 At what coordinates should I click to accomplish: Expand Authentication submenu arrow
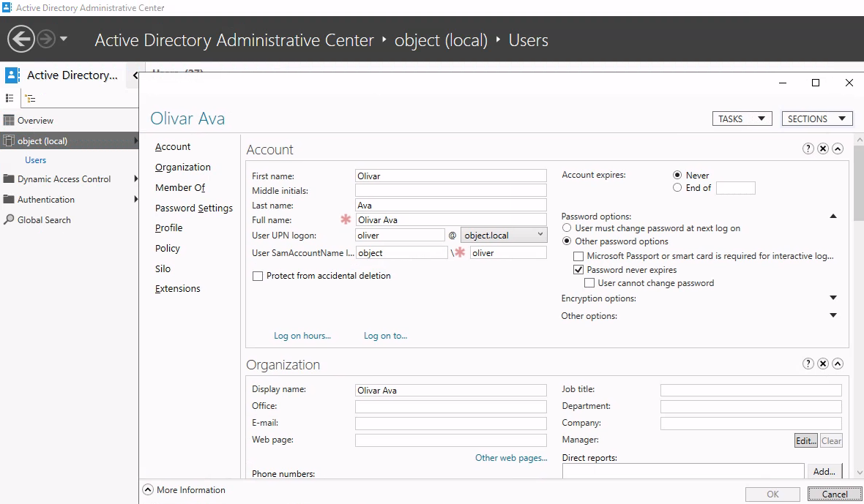[x=135, y=199]
